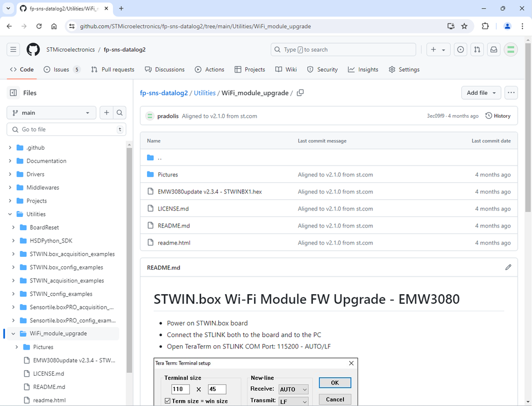The width and height of the screenshot is (532, 406).
Task: Open the Chrome profile icon
Action: [x=507, y=26]
